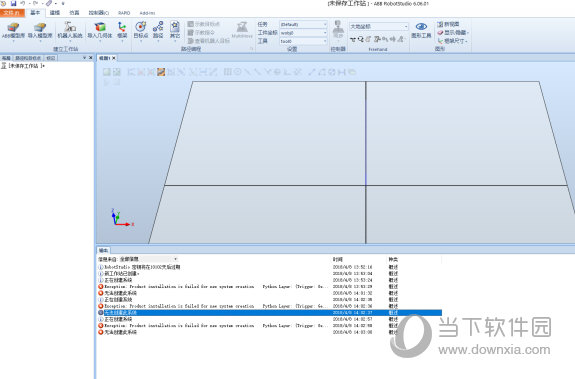Screen dimensions: 575x379
Task: Click the 其它 other icon
Action: coord(175,31)
